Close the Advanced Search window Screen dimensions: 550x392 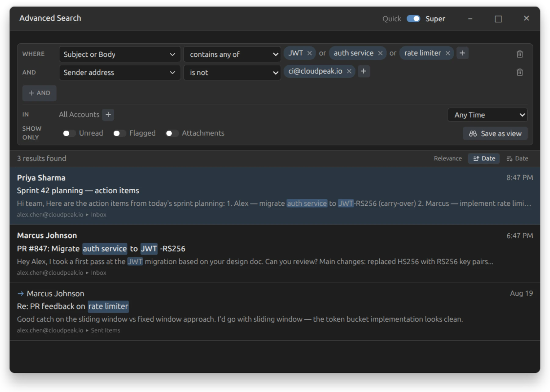(526, 18)
